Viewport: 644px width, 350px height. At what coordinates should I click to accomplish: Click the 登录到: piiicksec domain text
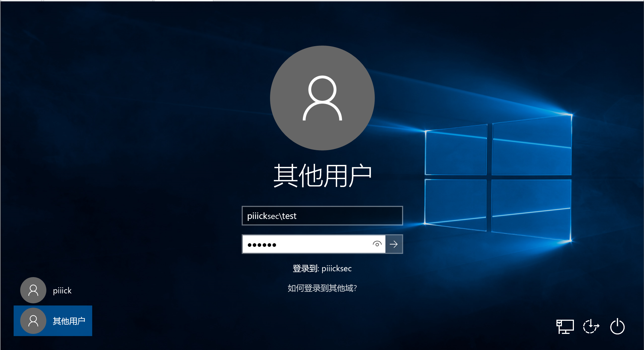coord(322,268)
